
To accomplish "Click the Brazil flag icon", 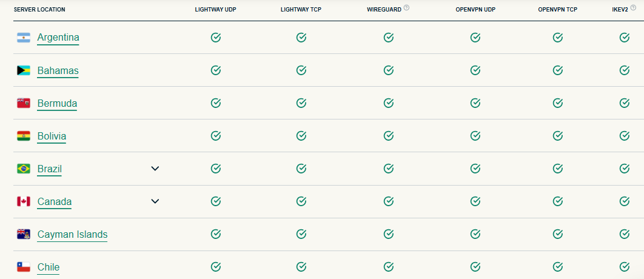I will tap(24, 169).
